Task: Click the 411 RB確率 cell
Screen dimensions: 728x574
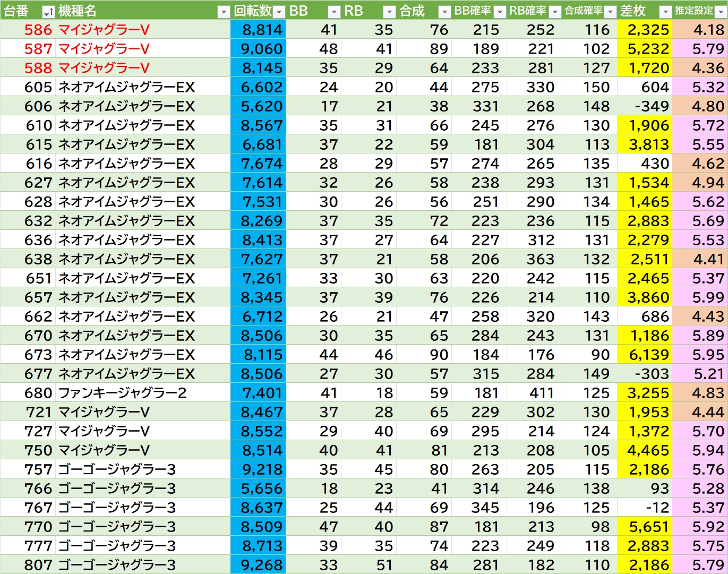Action: tap(541, 393)
